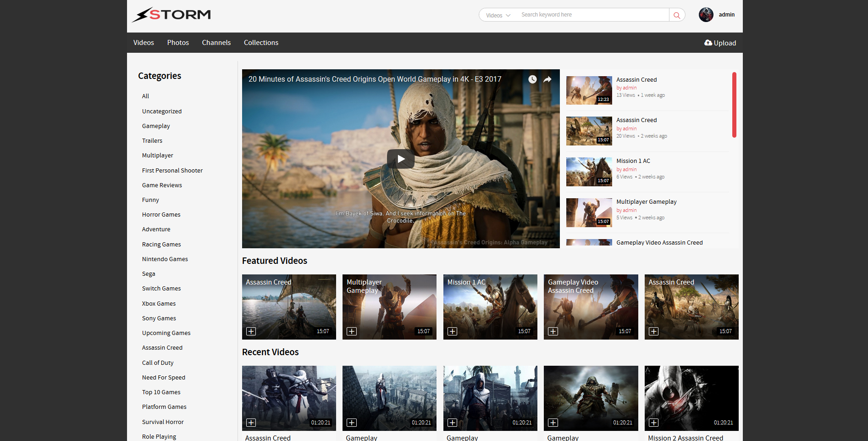
Task: Click 'by admin' under Mission 1 AC
Action: 626,170
